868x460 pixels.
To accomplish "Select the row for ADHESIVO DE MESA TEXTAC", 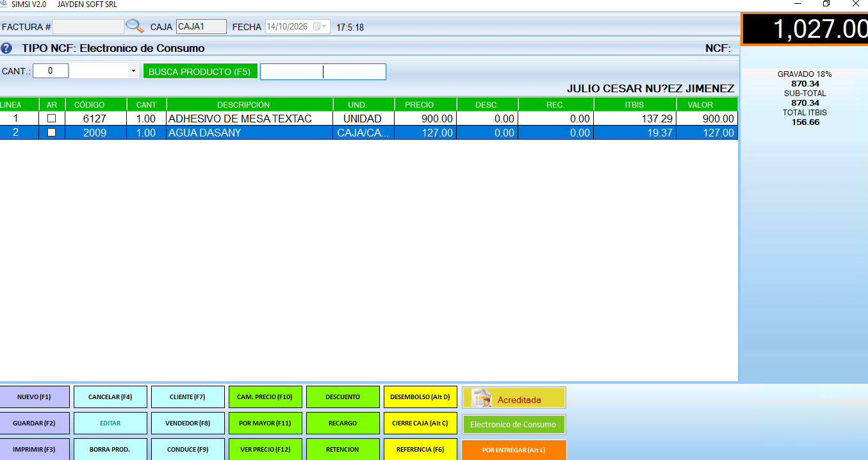I will click(x=369, y=119).
